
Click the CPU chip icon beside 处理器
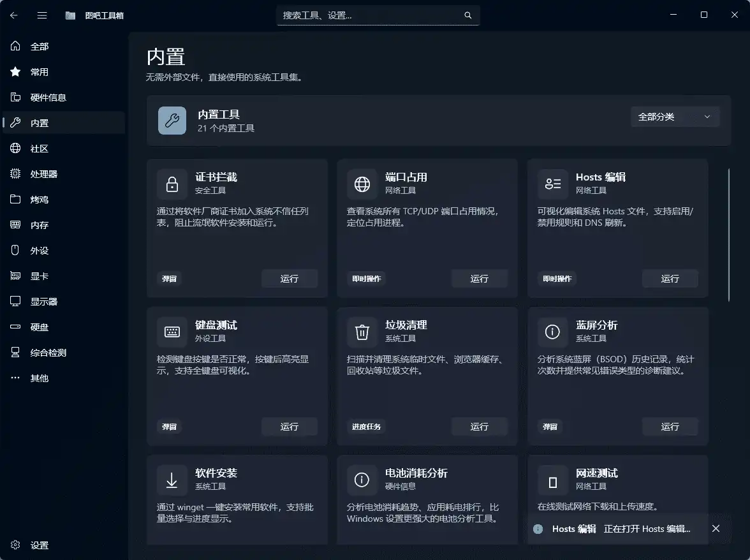[15, 173]
